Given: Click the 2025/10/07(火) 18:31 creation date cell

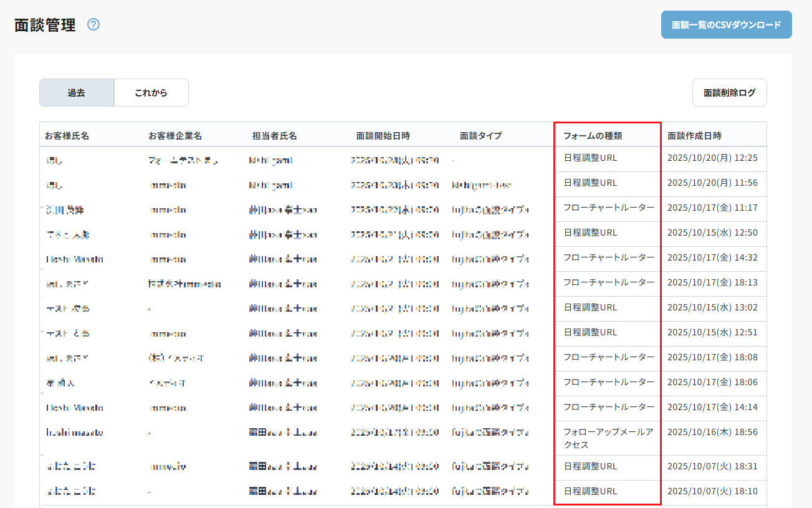Looking at the screenshot, I should click(712, 466).
